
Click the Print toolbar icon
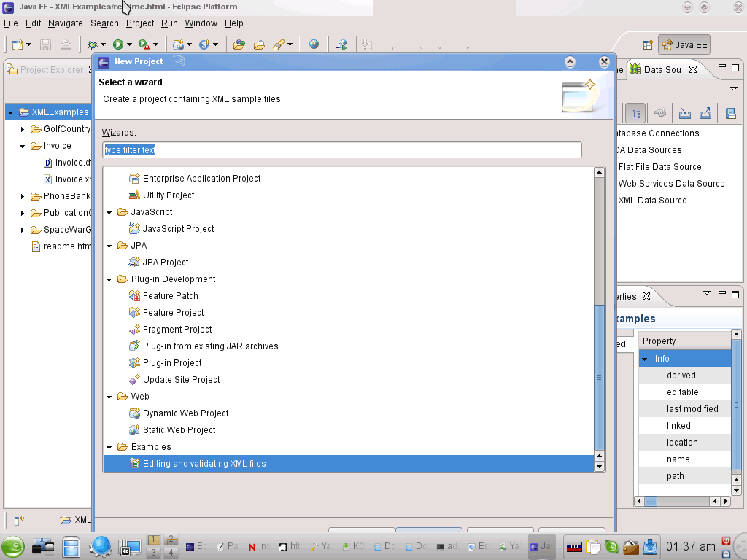click(x=66, y=44)
